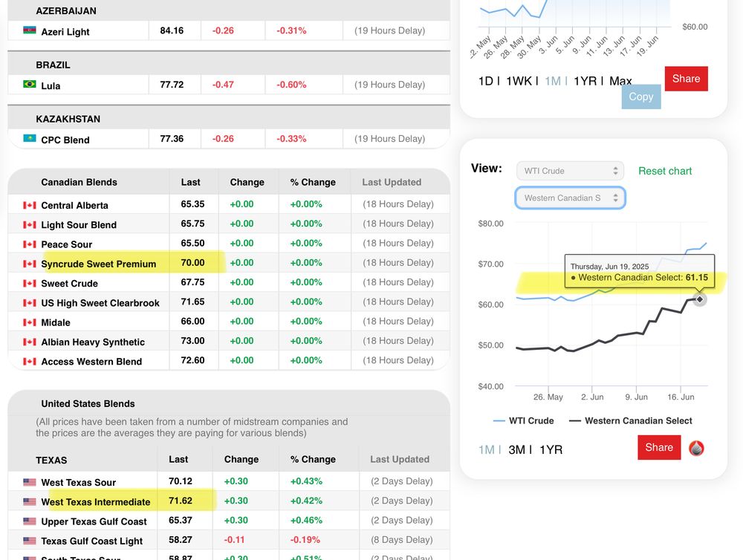The height and width of the screenshot is (560, 743).
Task: Click the Canada flag beside Light Sour Blend
Action: tap(30, 224)
